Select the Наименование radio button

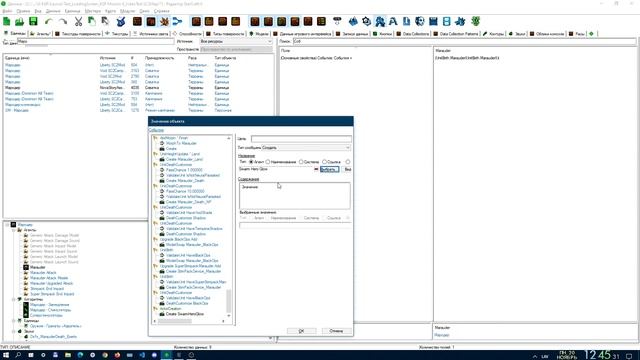268,162
